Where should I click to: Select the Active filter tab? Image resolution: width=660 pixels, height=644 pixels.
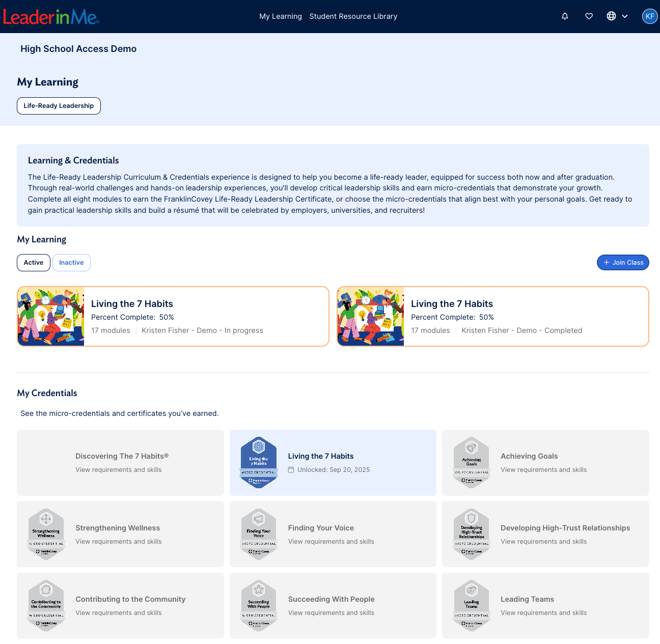point(34,263)
